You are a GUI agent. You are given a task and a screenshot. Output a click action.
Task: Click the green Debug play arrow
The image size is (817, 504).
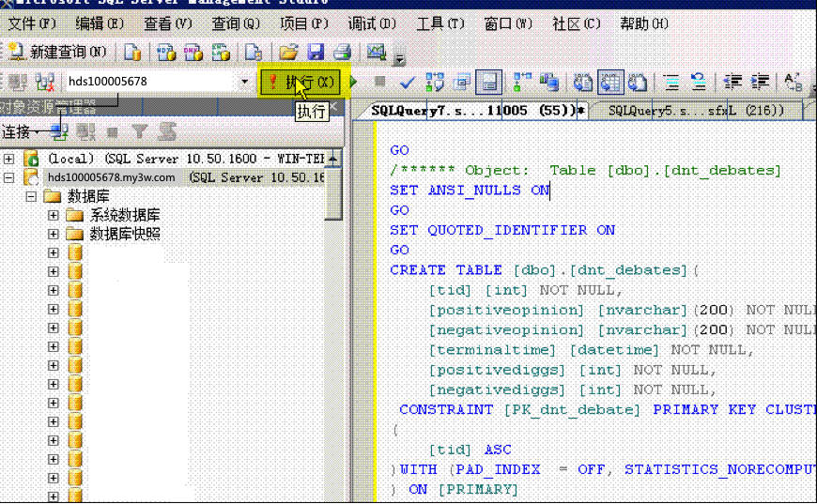[354, 82]
